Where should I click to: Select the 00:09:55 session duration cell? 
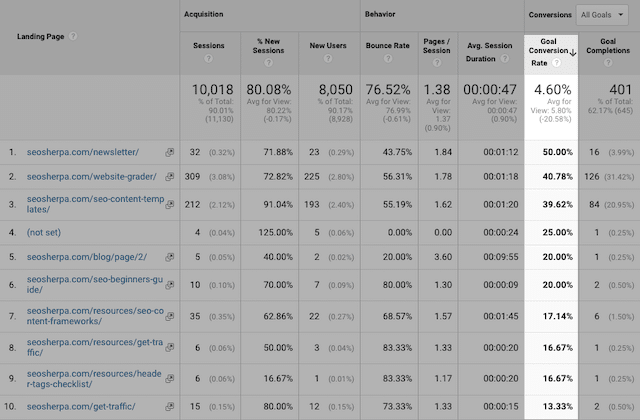[x=500, y=257]
